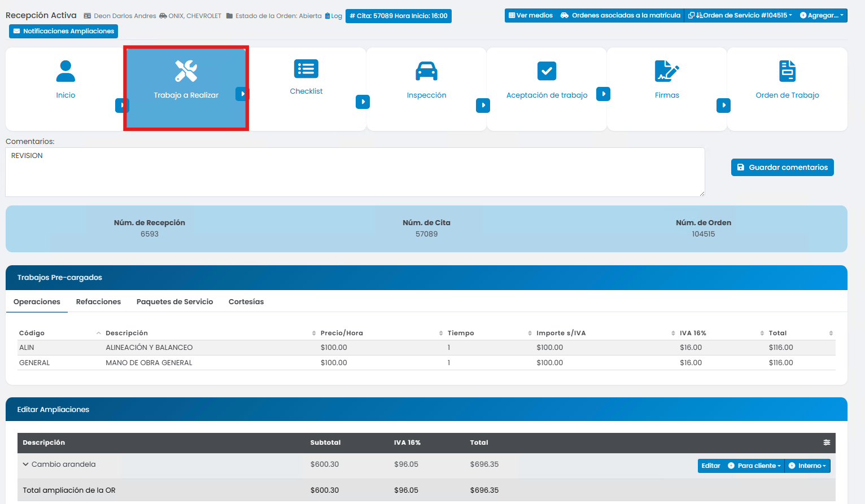865x504 pixels.
Task: Select the GENERAL code cell
Action: tap(34, 363)
